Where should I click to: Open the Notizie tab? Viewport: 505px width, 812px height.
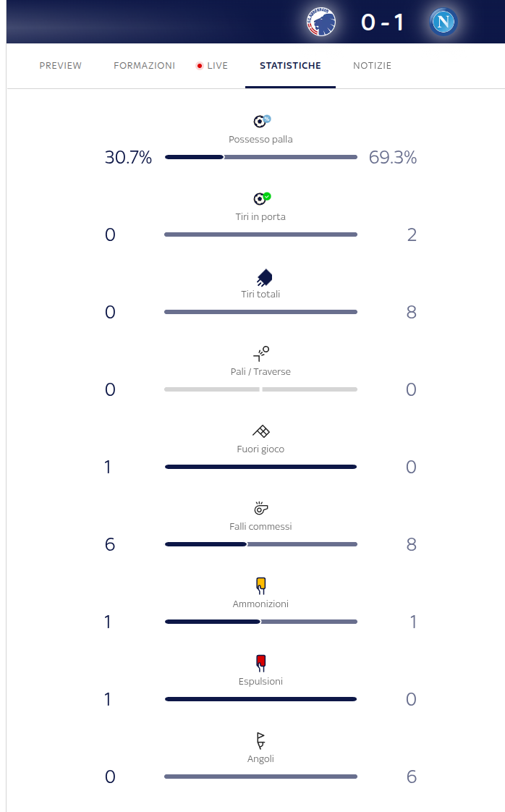coord(373,66)
